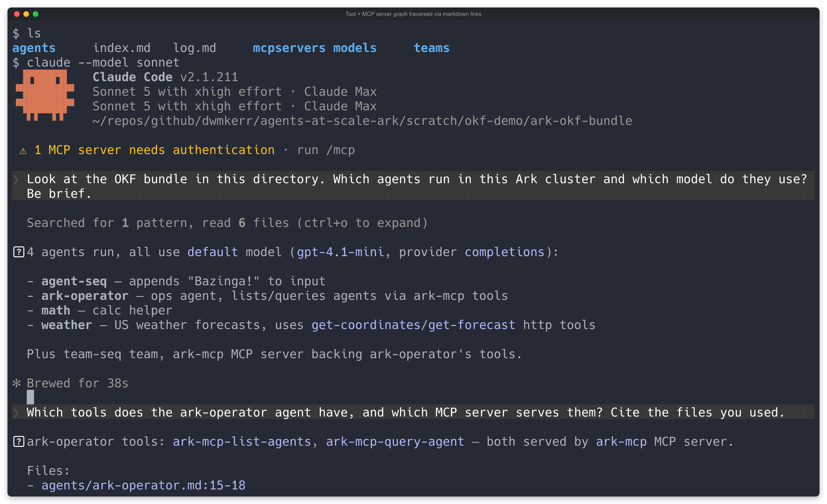This screenshot has height=504, width=827.
Task: Click the second 'Sonnet 5 with xhigh effort' line
Action: point(235,106)
